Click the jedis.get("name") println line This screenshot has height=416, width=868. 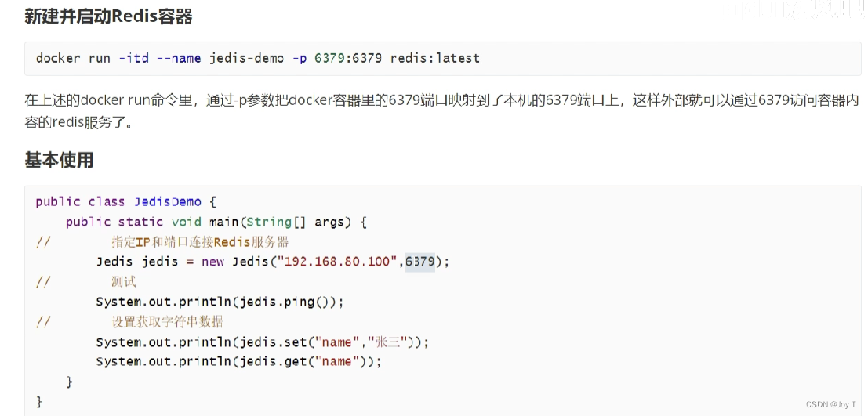(238, 362)
